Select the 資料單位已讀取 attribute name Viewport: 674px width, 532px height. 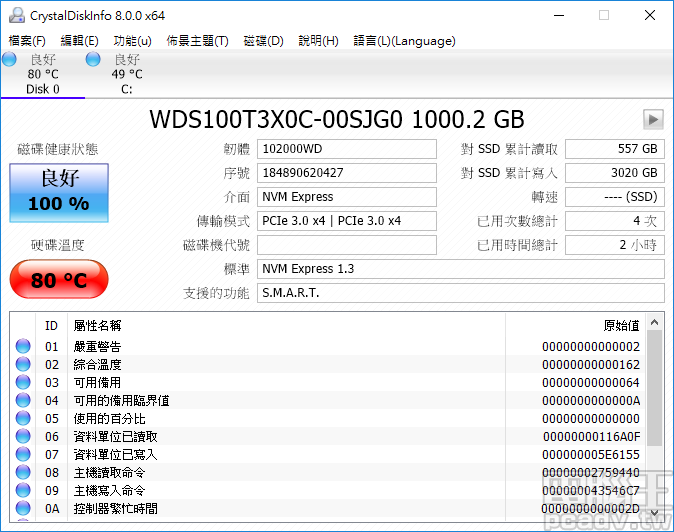(116, 437)
